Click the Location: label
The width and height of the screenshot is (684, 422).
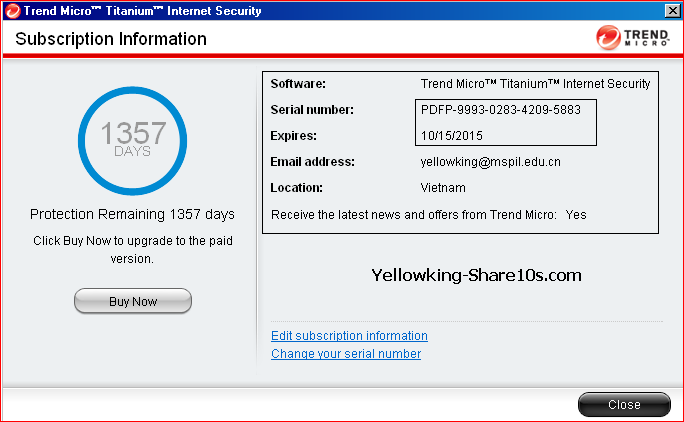click(x=297, y=188)
